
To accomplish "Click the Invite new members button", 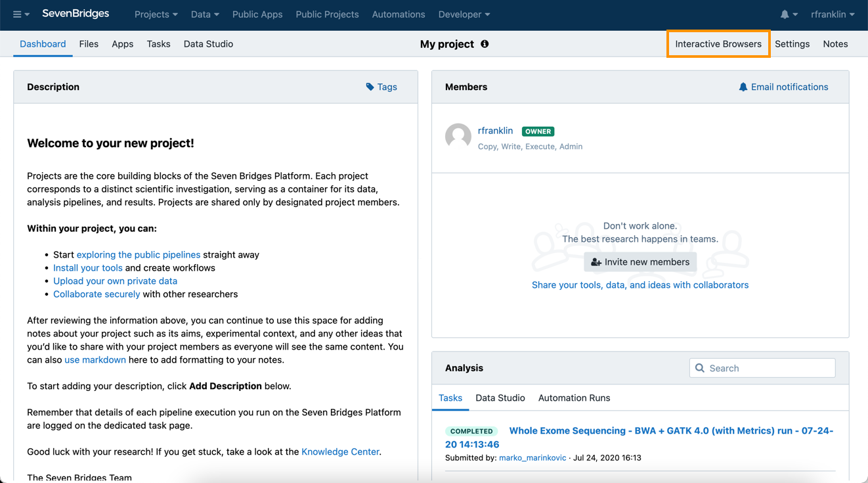I will (x=640, y=262).
